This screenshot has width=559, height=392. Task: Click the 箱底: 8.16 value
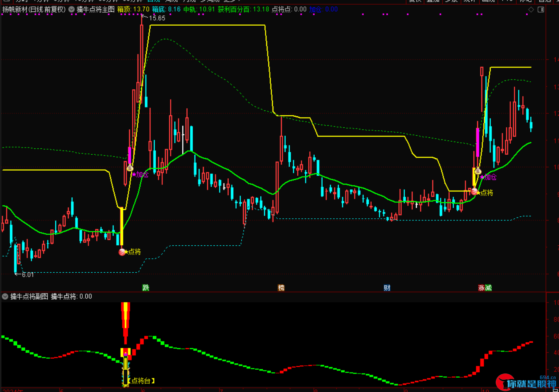pos(166,9)
